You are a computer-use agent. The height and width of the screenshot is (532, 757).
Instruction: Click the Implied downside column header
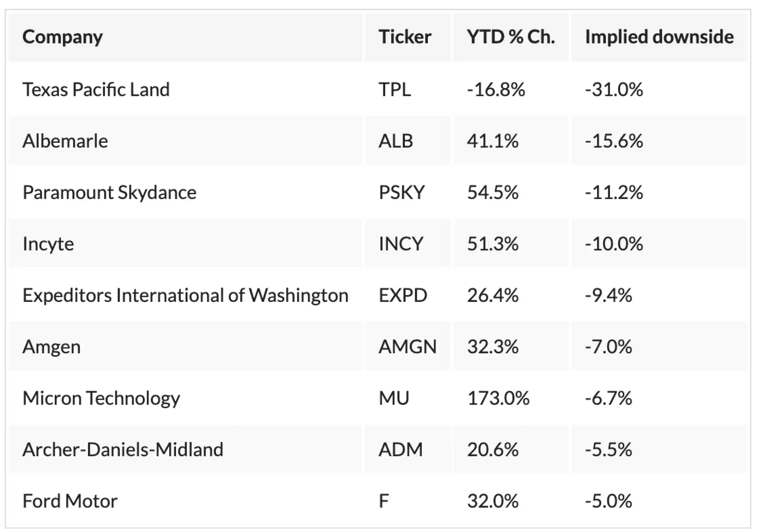659,37
